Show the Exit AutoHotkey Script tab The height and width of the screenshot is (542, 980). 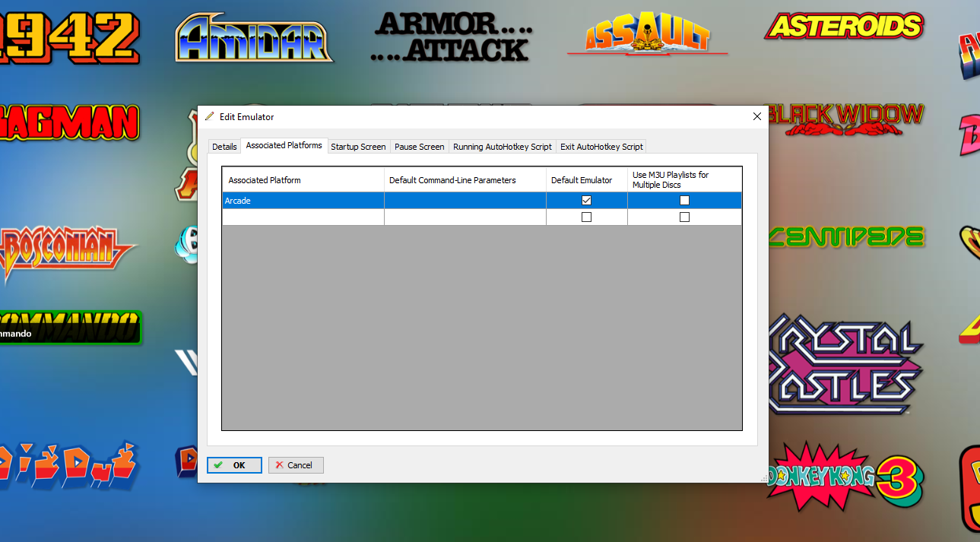(601, 147)
